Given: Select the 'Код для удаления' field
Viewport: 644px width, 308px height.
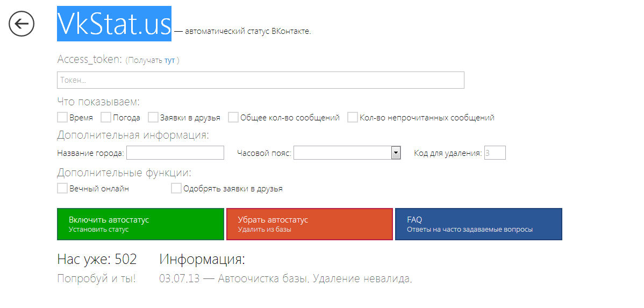Looking at the screenshot, I should [x=495, y=153].
